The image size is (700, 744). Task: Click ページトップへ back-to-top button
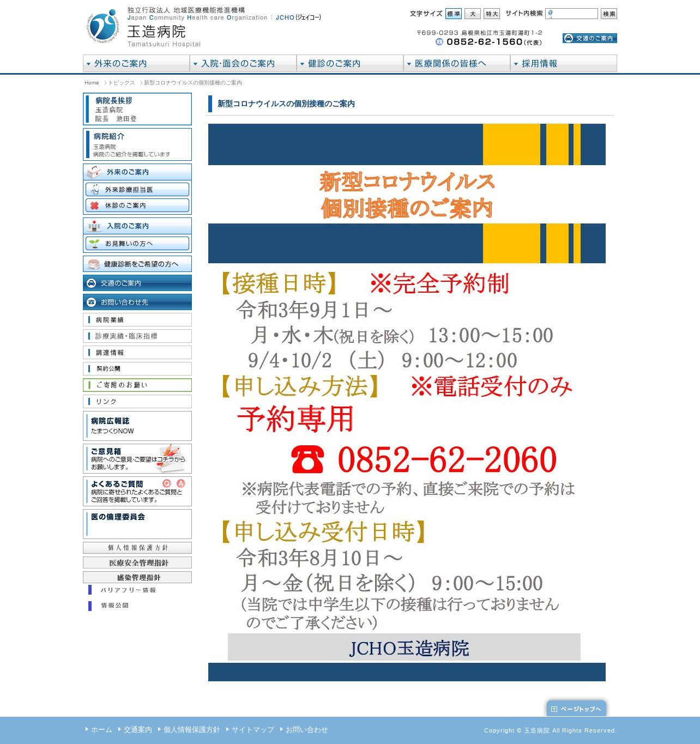576,709
